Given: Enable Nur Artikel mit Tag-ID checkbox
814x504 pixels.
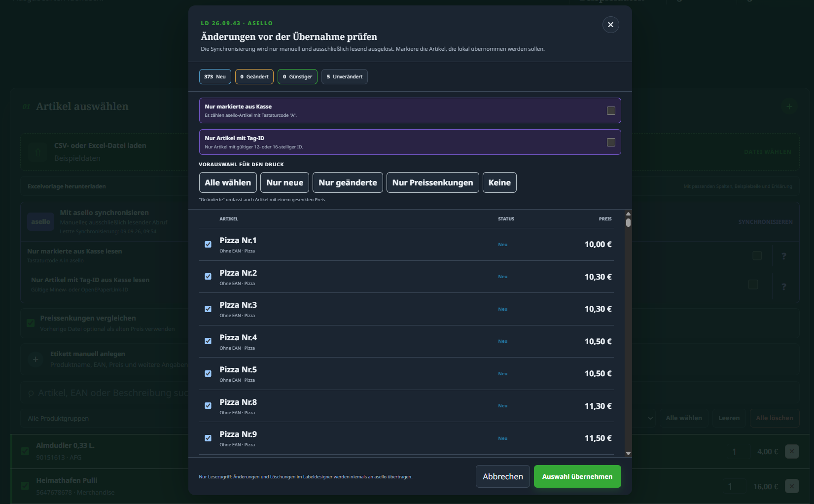Looking at the screenshot, I should (611, 143).
